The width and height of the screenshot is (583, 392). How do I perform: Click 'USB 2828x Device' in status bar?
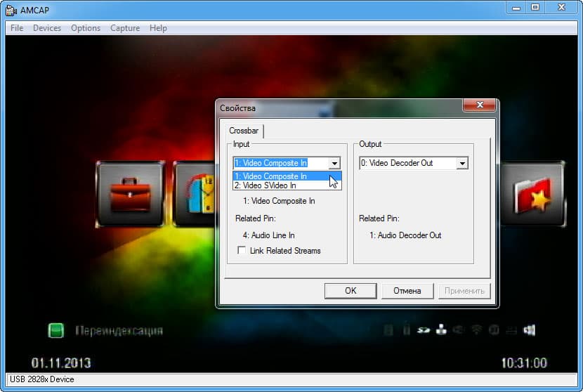tap(42, 379)
